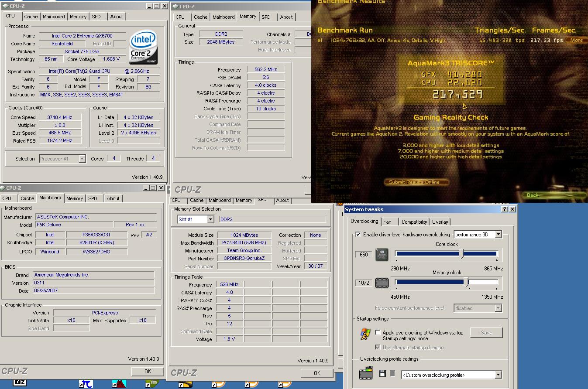Click the 7z desktop icon on taskbar row
This screenshot has width=588, height=389.
pyautogui.click(x=20, y=382)
